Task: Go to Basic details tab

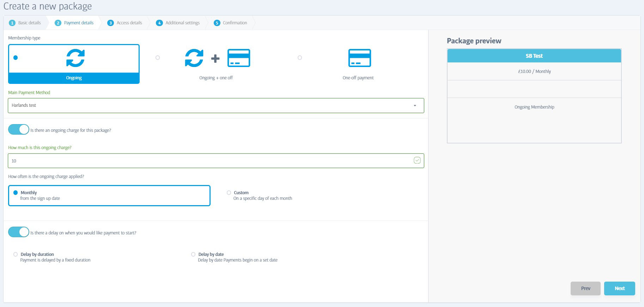Action: 25,23
